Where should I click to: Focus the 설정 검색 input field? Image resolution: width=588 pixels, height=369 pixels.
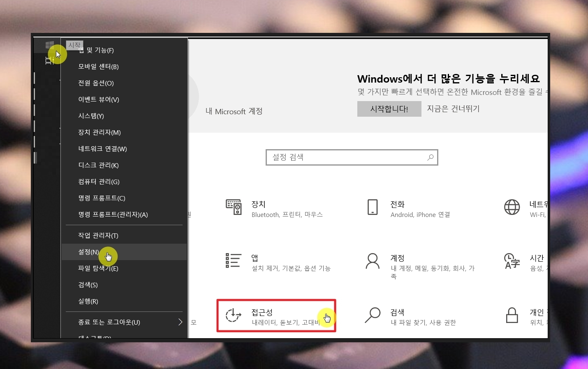pyautogui.click(x=352, y=157)
